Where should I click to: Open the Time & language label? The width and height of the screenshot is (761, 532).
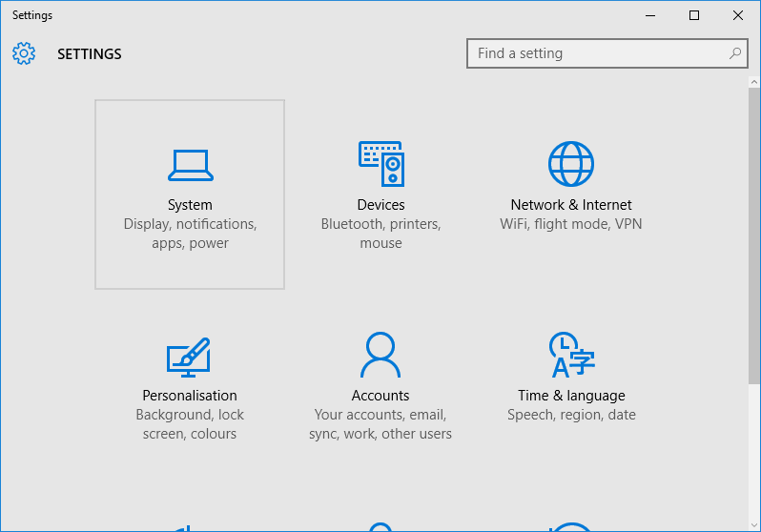[571, 396]
